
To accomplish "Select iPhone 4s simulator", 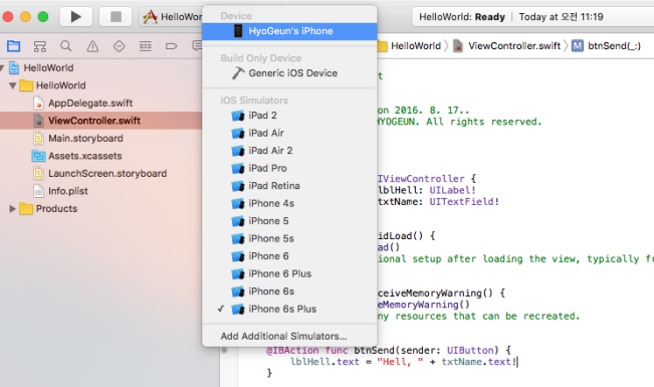I will pyautogui.click(x=290, y=203).
